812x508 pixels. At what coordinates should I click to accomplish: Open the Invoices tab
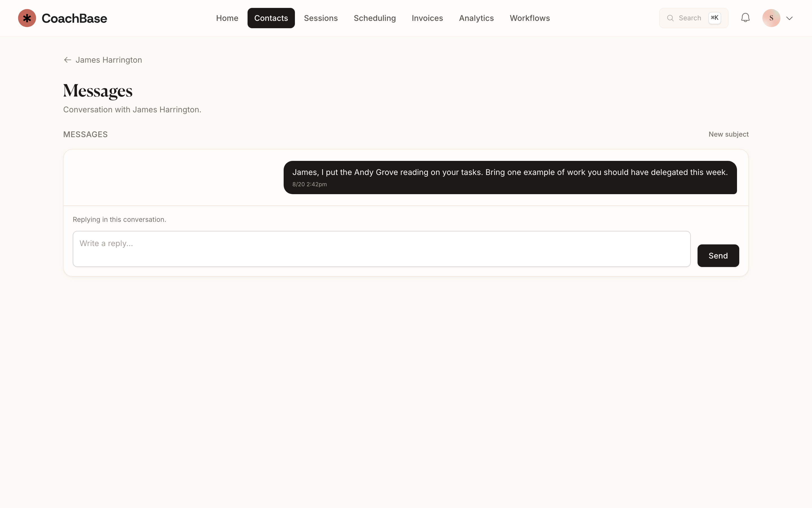click(x=427, y=18)
